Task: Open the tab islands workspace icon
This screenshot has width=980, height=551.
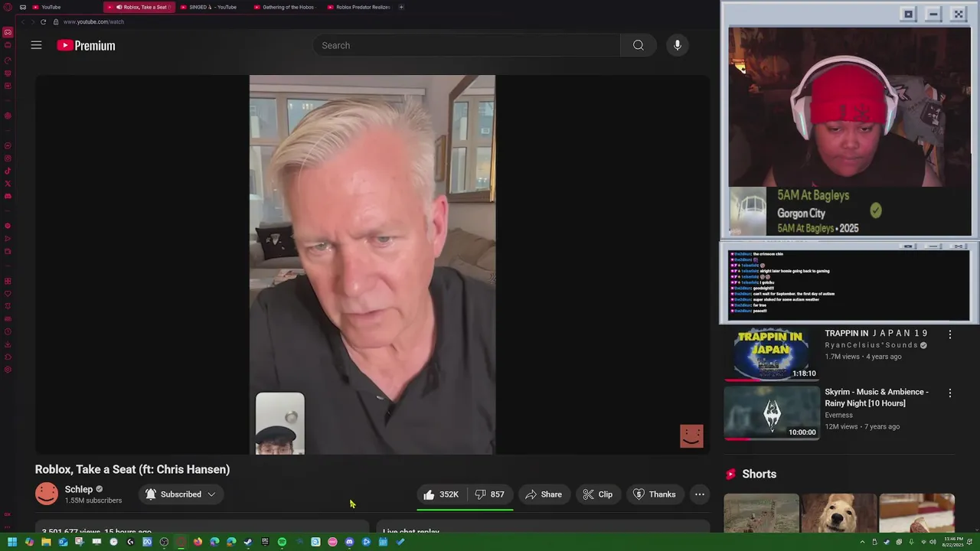Action: 22,7
